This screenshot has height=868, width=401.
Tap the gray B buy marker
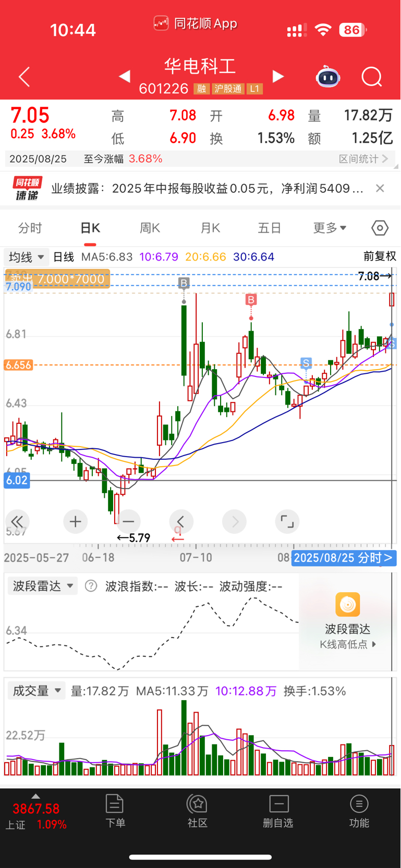[x=184, y=283]
